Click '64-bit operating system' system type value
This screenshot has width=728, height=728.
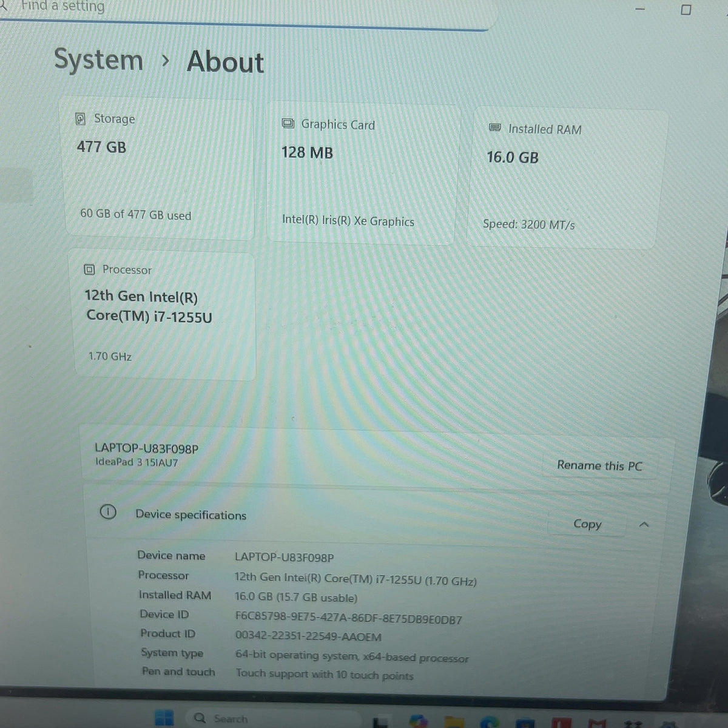(x=352, y=657)
